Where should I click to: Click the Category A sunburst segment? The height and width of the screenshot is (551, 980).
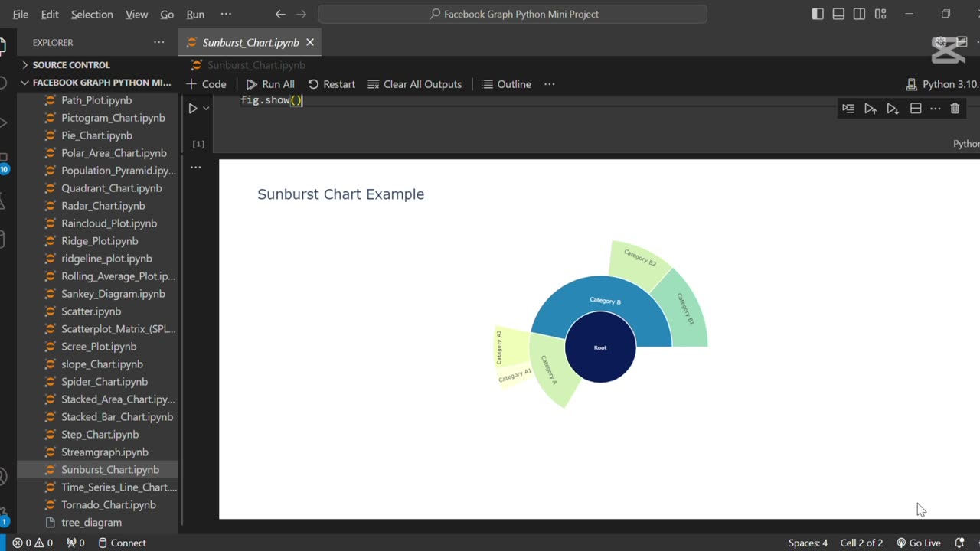tap(549, 370)
